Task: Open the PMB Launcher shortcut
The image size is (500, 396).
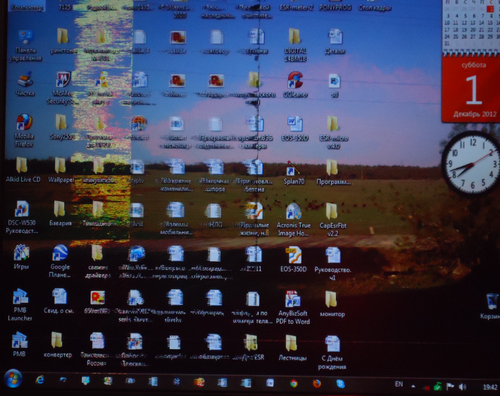Action: click(20, 304)
